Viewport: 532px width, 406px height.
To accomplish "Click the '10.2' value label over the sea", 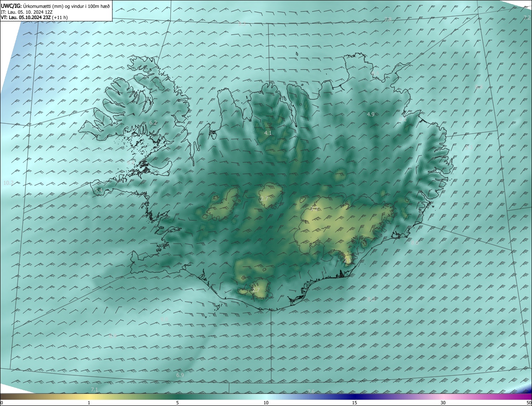I will pyautogui.click(x=8, y=183).
